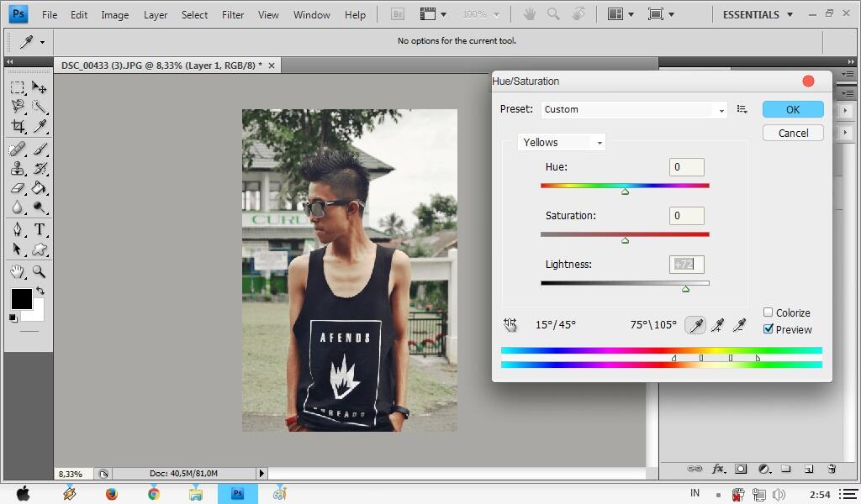Viewport: 861px width, 504px height.
Task: Click the on-image adjustment hand tool
Action: [x=510, y=325]
